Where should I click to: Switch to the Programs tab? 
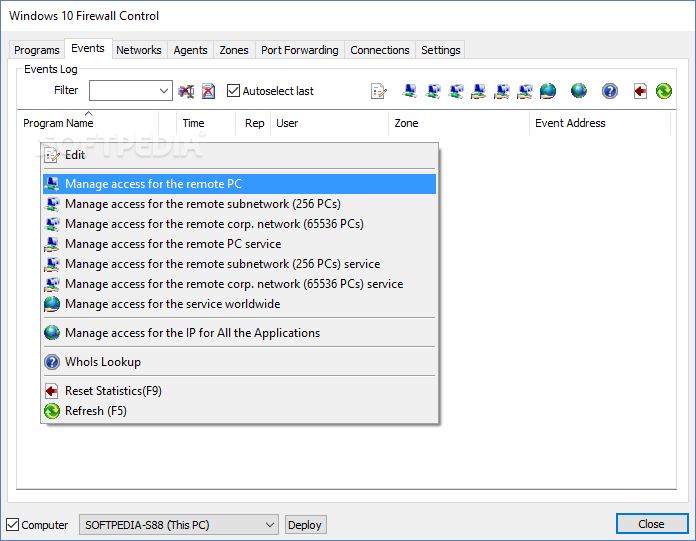(37, 50)
